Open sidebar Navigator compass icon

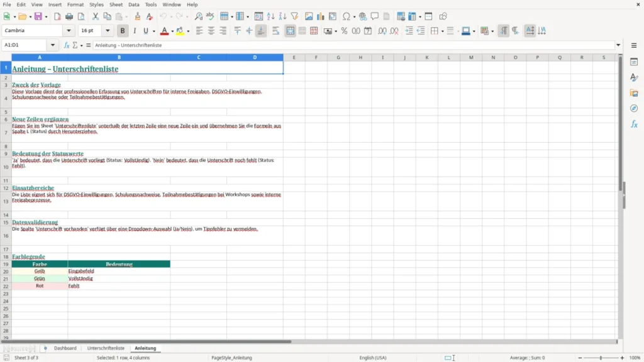click(634, 109)
